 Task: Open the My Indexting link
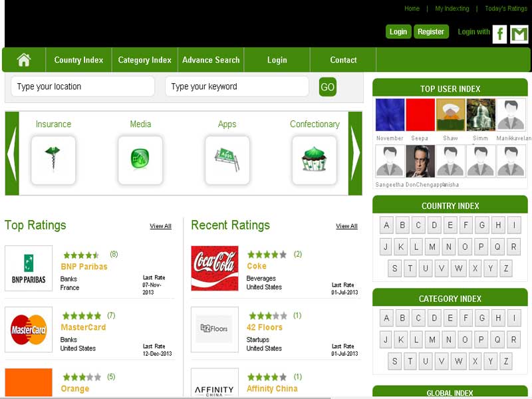coord(452,9)
